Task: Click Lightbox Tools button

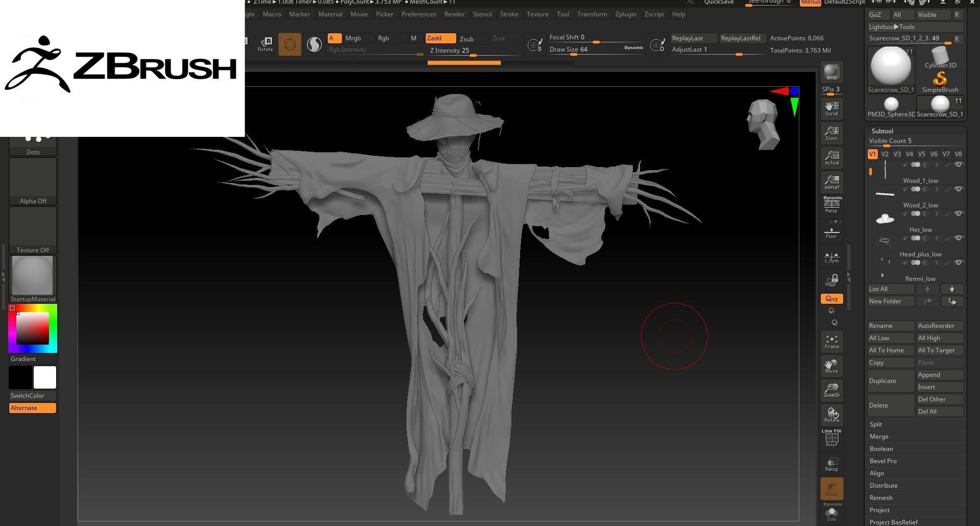Action: pos(916,27)
